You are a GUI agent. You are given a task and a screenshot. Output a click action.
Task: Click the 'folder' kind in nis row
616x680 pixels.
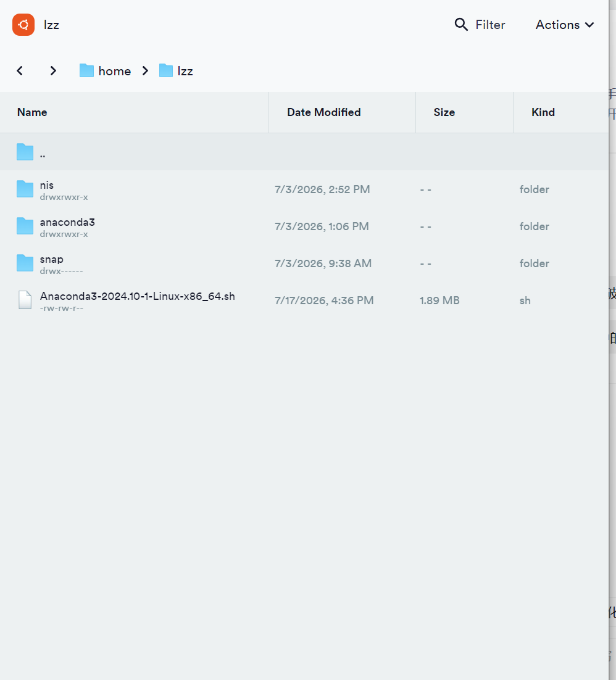[x=535, y=189]
